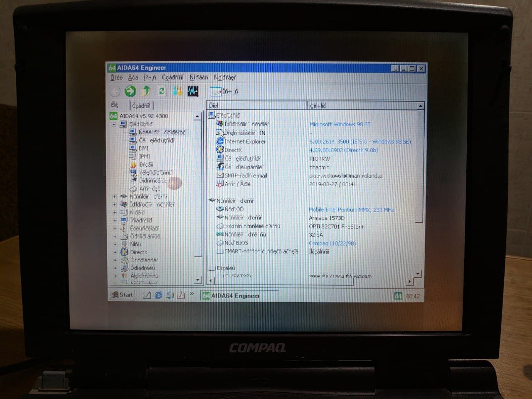The width and height of the screenshot is (532, 399).
Task: Click the black waveform graph toolbar icon
Action: coord(193,91)
